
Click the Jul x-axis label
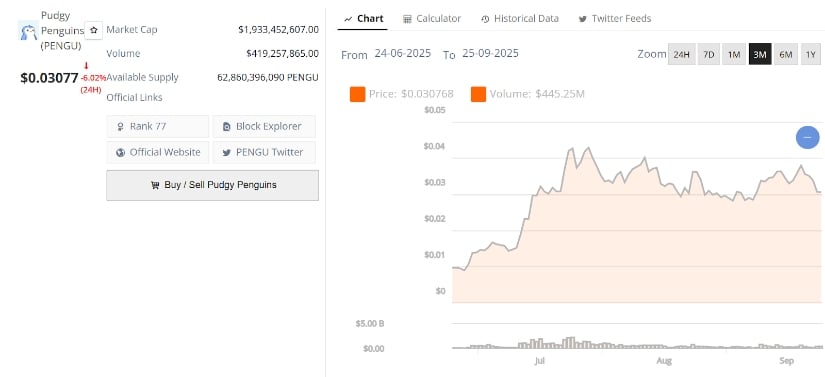tap(539, 361)
